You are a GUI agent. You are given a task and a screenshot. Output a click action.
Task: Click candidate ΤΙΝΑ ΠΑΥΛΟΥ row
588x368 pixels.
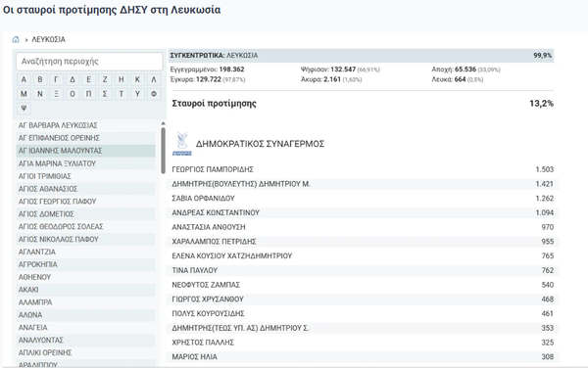363,270
